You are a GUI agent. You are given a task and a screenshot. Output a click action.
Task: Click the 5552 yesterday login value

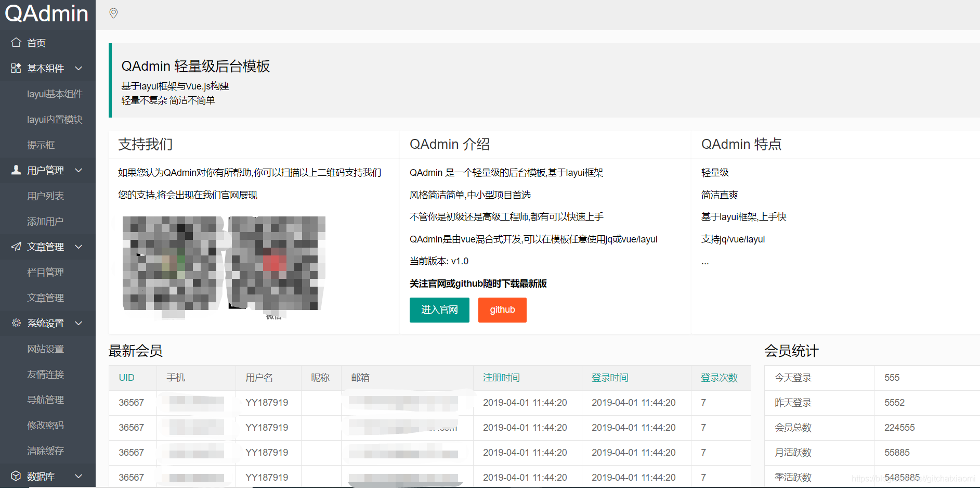(x=894, y=403)
